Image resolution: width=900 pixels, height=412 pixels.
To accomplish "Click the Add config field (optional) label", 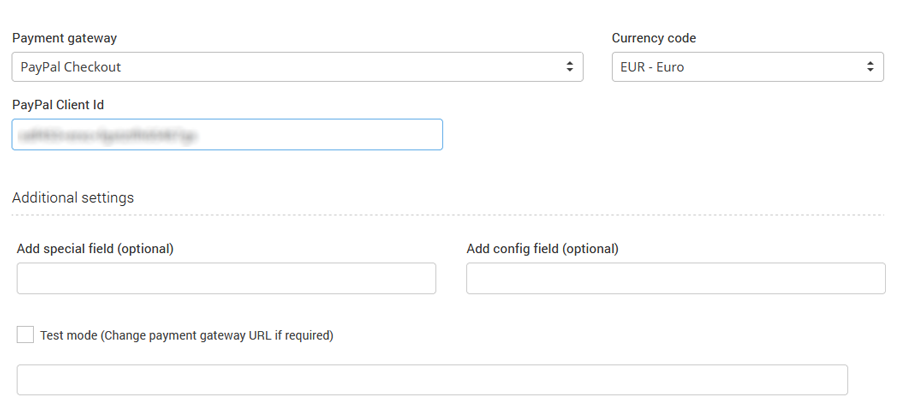I will click(542, 249).
